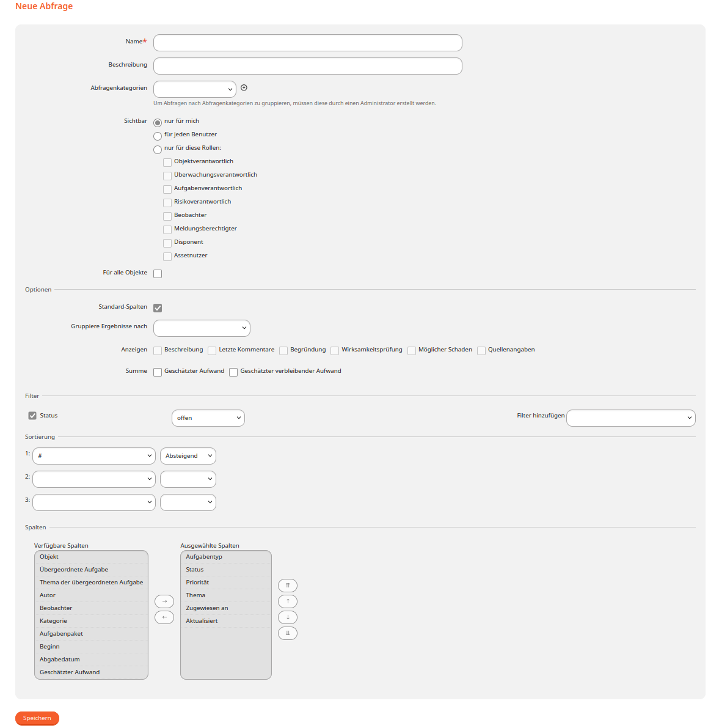Move selected column down one position
Screen dimensions: 719x728
point(288,617)
